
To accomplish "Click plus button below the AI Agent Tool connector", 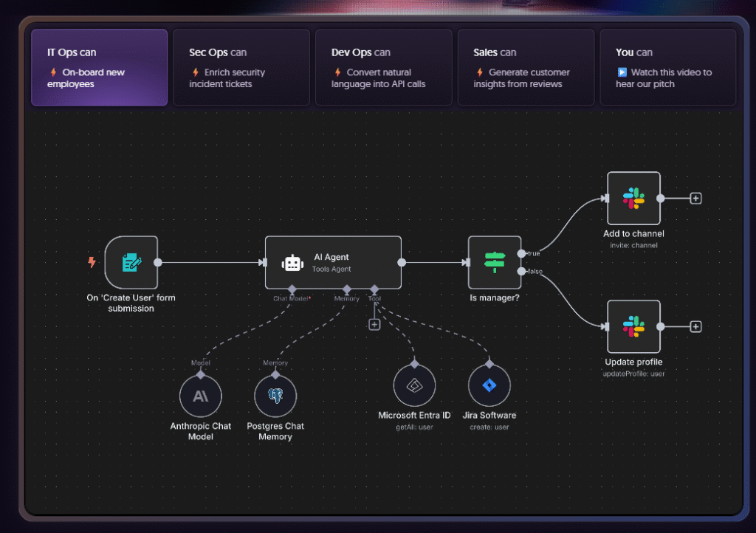I will click(374, 323).
